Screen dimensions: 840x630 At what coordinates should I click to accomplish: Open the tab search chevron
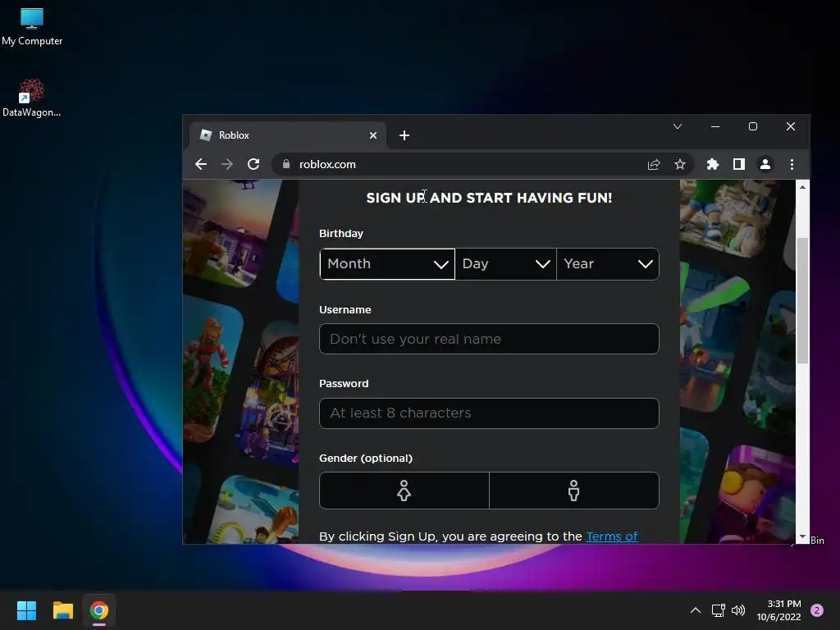point(678,126)
